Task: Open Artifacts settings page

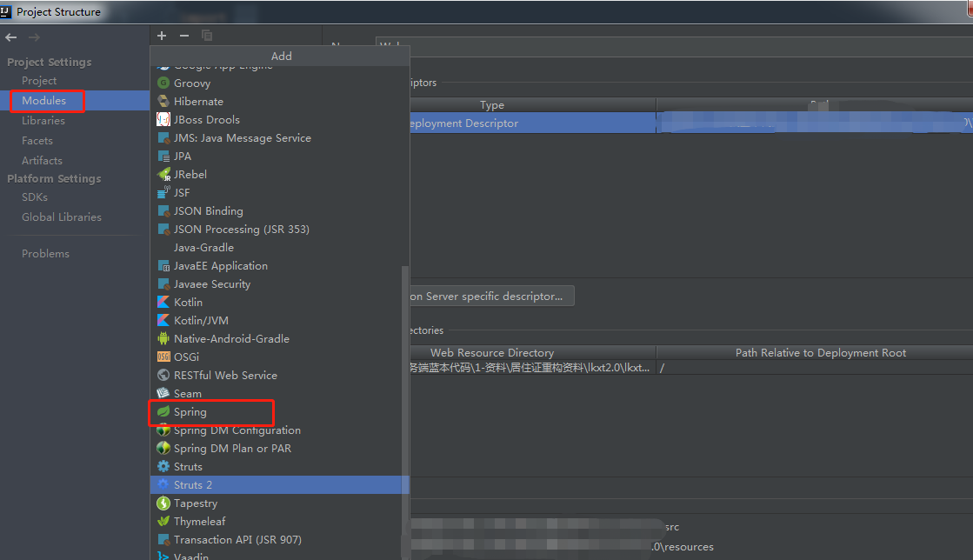Action: click(x=42, y=160)
